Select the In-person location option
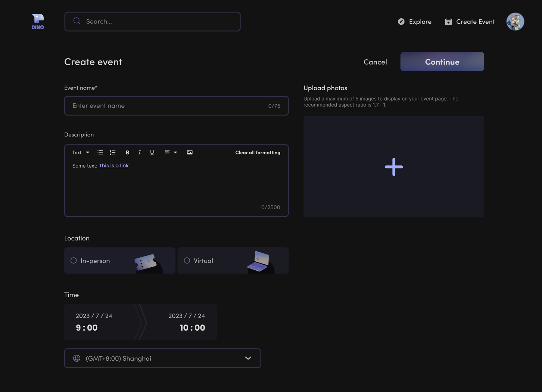This screenshot has width=542, height=392. click(74, 261)
